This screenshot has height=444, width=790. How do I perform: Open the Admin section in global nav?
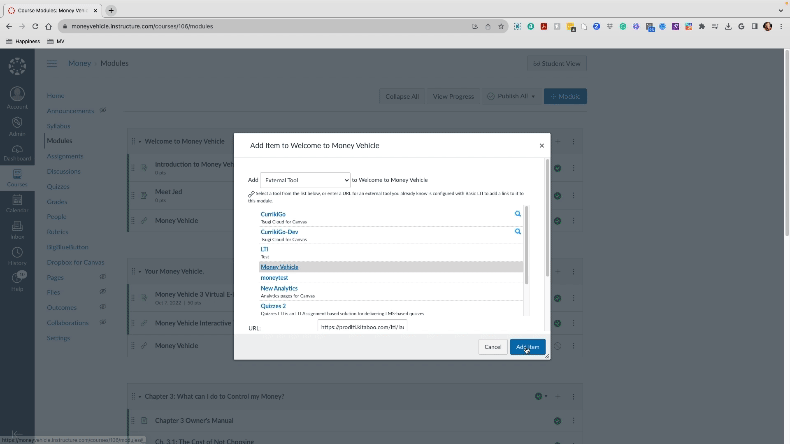17,126
